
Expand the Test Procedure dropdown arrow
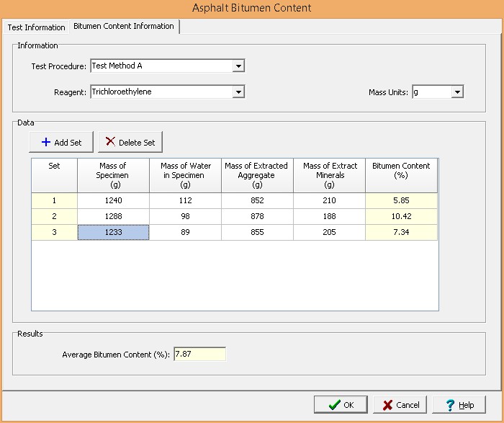tap(238, 66)
